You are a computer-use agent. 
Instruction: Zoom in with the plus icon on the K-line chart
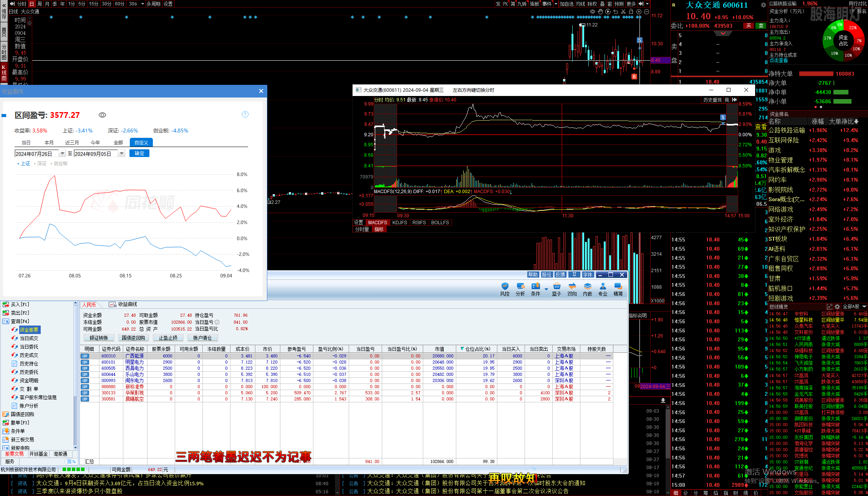click(x=639, y=12)
